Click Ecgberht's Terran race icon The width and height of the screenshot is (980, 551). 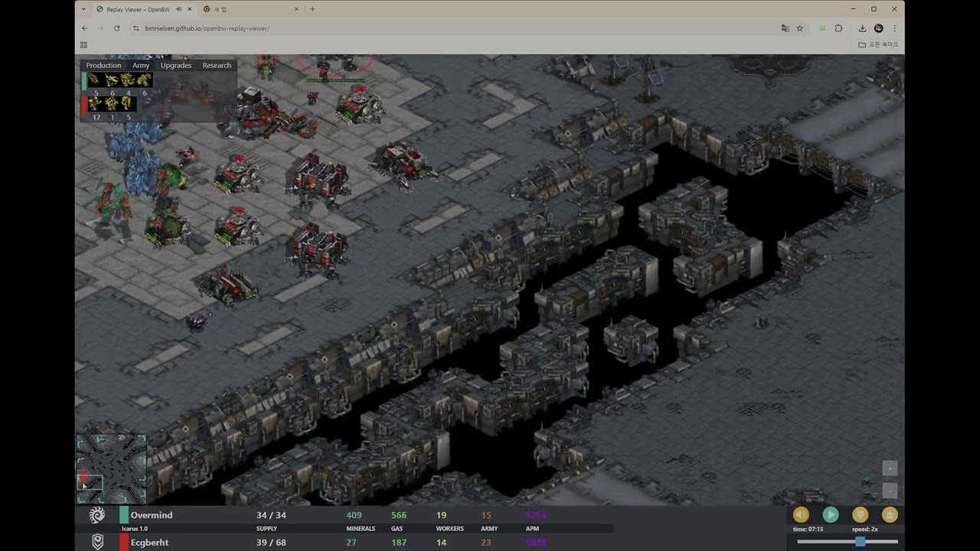coord(97,542)
